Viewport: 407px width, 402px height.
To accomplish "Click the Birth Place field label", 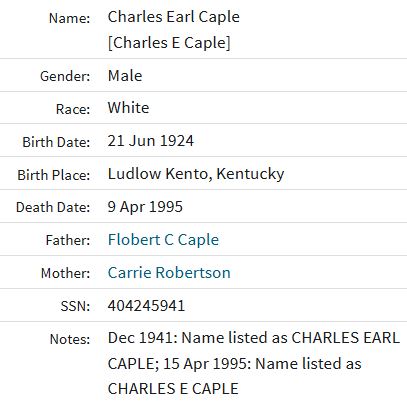I will point(54,175).
